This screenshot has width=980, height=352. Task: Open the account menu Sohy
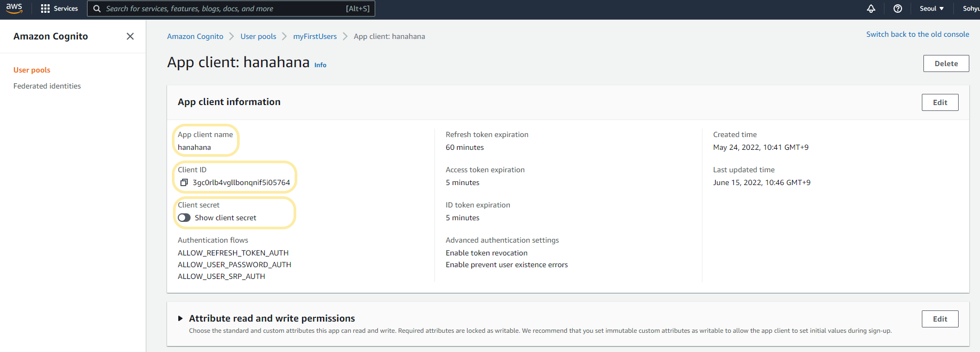point(971,9)
